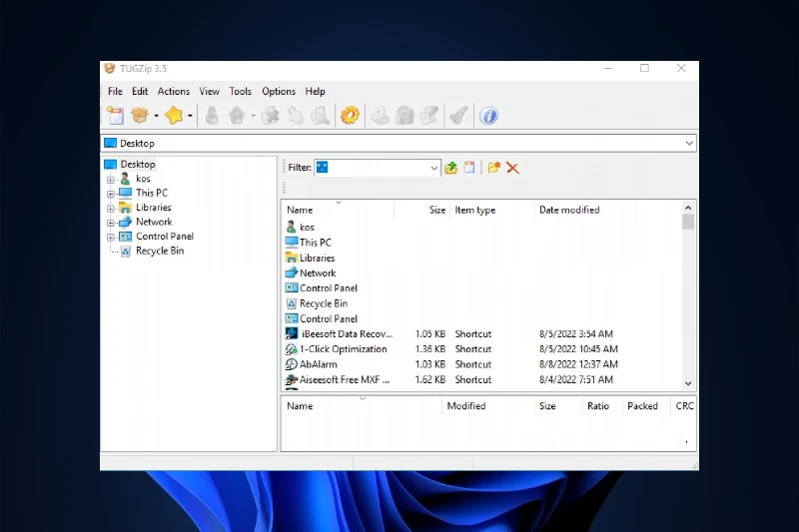Viewport: 799px width, 532px height.
Task: Click the greyed-out checkmark Test icon
Action: 458,116
